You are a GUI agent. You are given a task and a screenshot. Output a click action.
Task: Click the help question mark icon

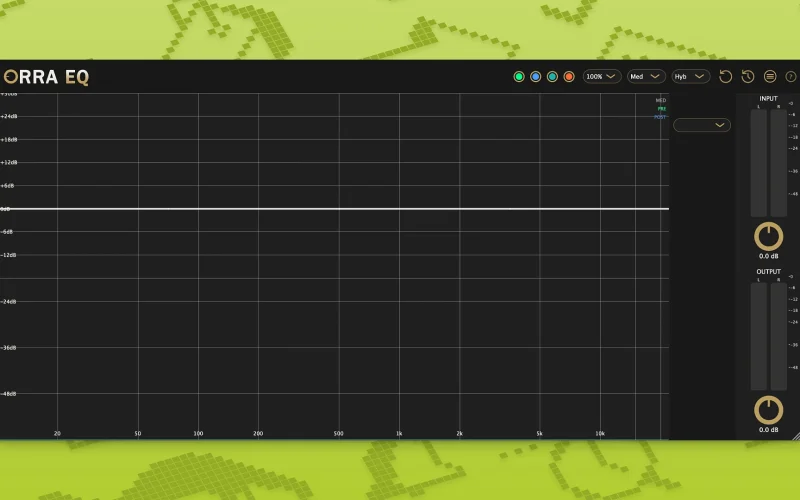pyautogui.click(x=790, y=77)
